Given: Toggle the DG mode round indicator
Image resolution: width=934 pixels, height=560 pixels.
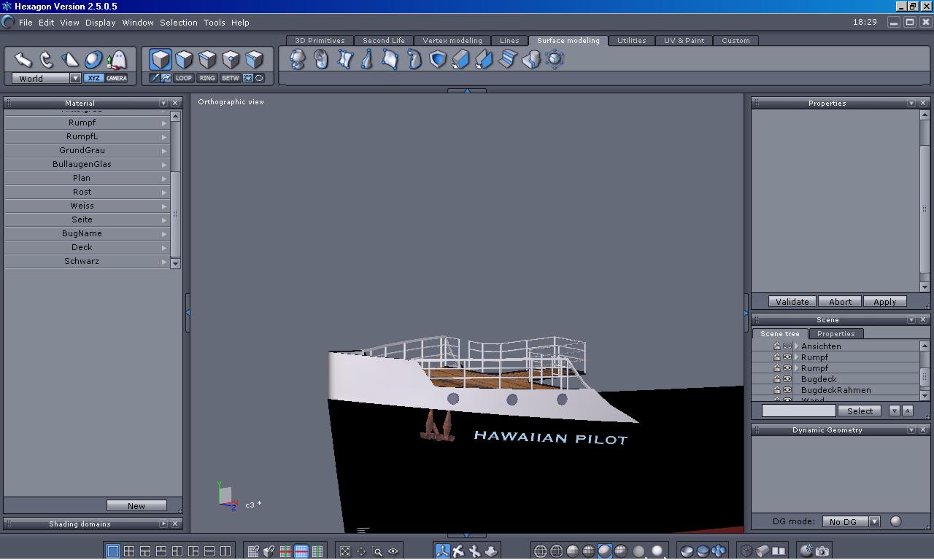Looking at the screenshot, I should [x=895, y=521].
